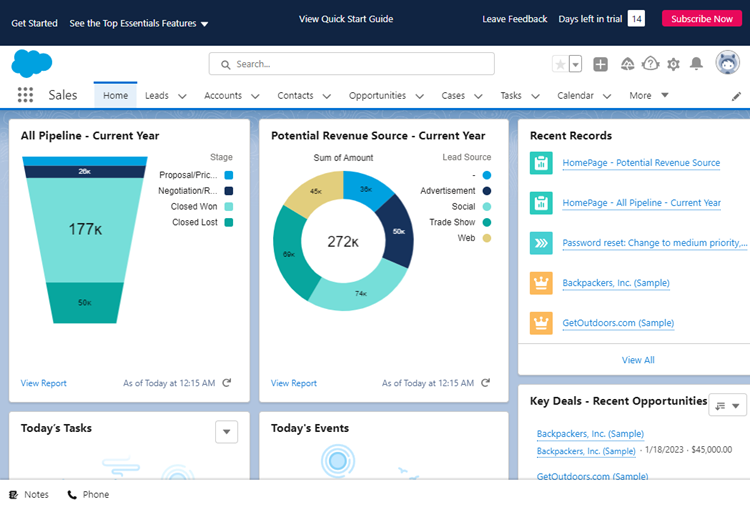
Task: Open the Today's Tasks filter dropdown
Action: click(227, 432)
